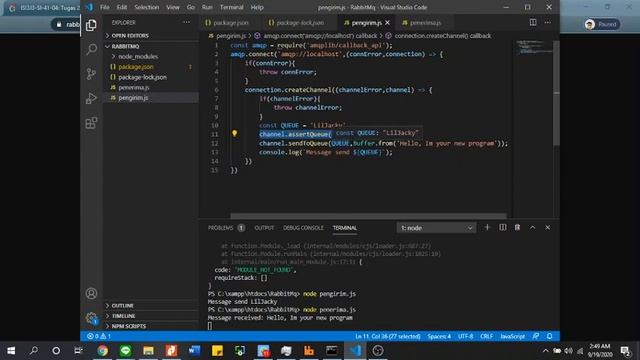Click the Explorer more actions ellipsis
Screen dimensions: 640x360
tap(187, 22)
